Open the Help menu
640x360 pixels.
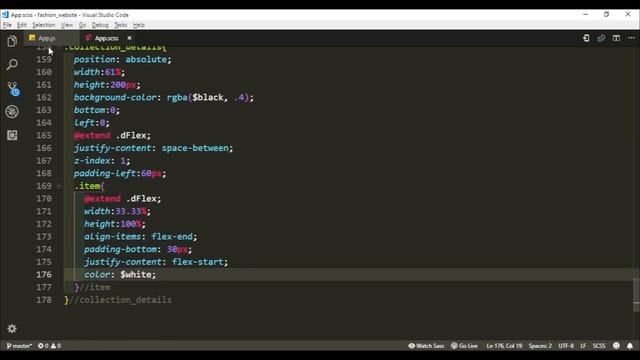(139, 25)
